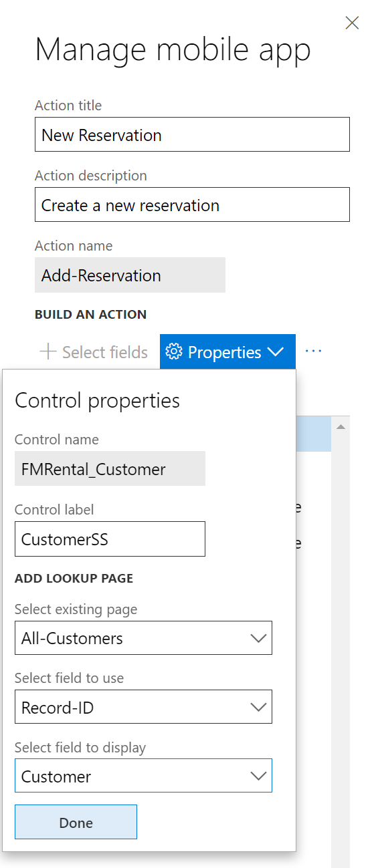Click the plus icon beside Select fields
The height and width of the screenshot is (868, 372).
click(x=48, y=352)
